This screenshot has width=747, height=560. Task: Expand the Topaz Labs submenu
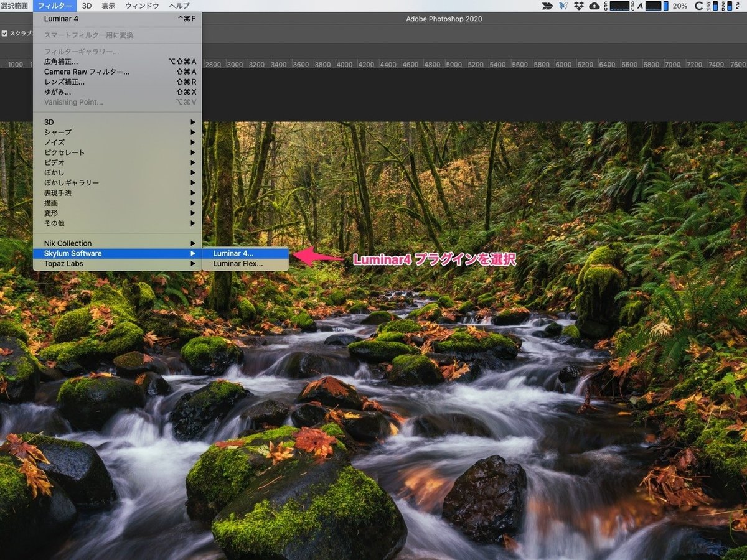118,263
